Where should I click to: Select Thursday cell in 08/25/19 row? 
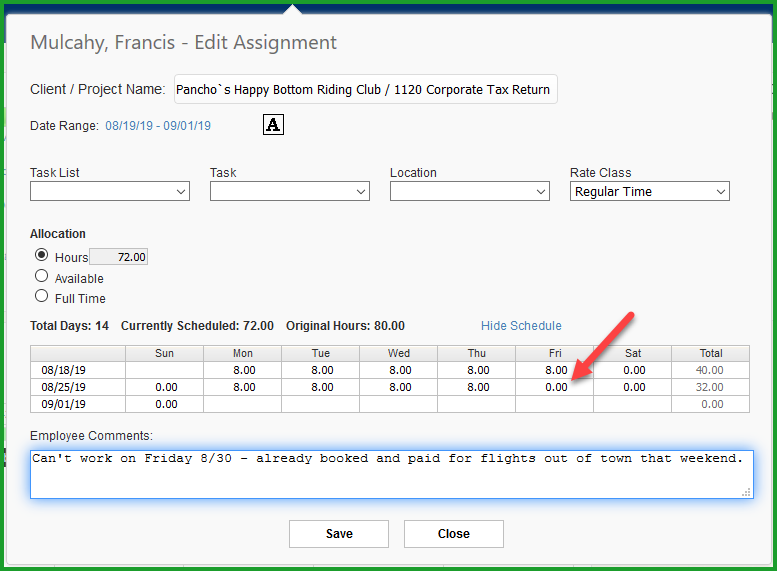pos(477,387)
